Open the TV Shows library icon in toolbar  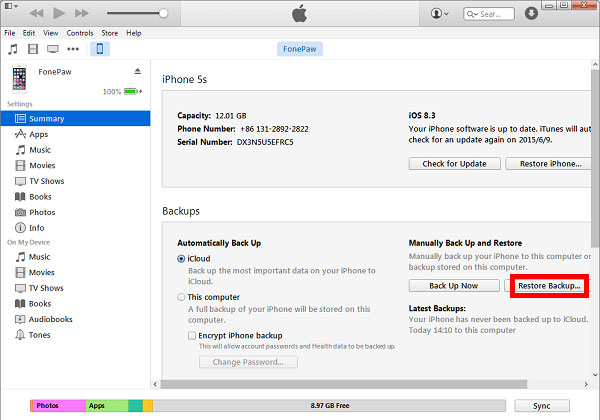coord(52,49)
